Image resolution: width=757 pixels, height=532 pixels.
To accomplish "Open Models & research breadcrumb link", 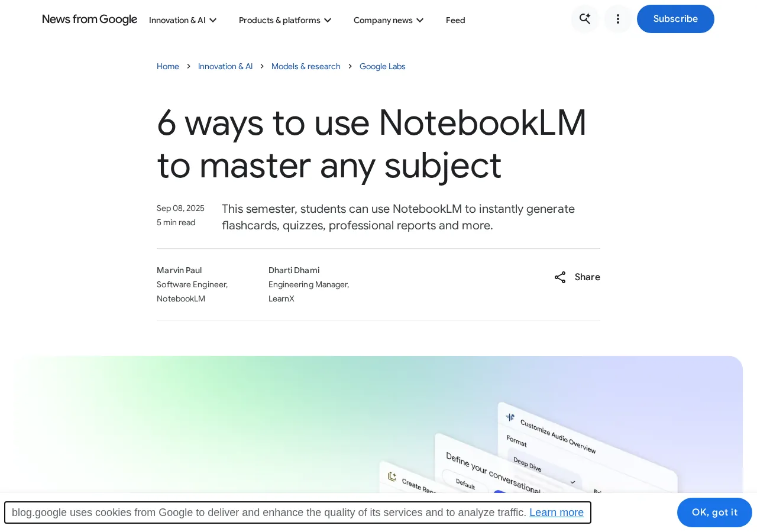I will point(306,66).
